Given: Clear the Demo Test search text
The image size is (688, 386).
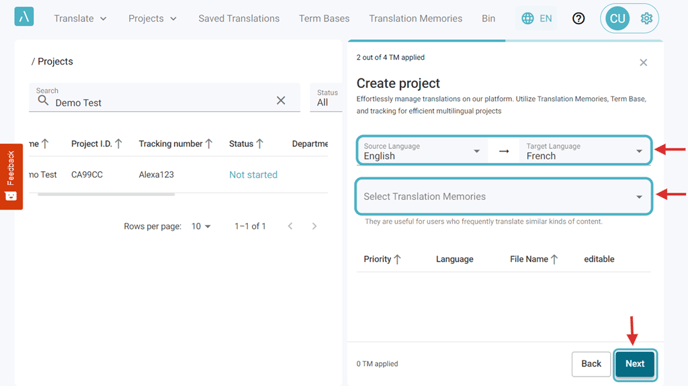Looking at the screenshot, I should (x=281, y=100).
